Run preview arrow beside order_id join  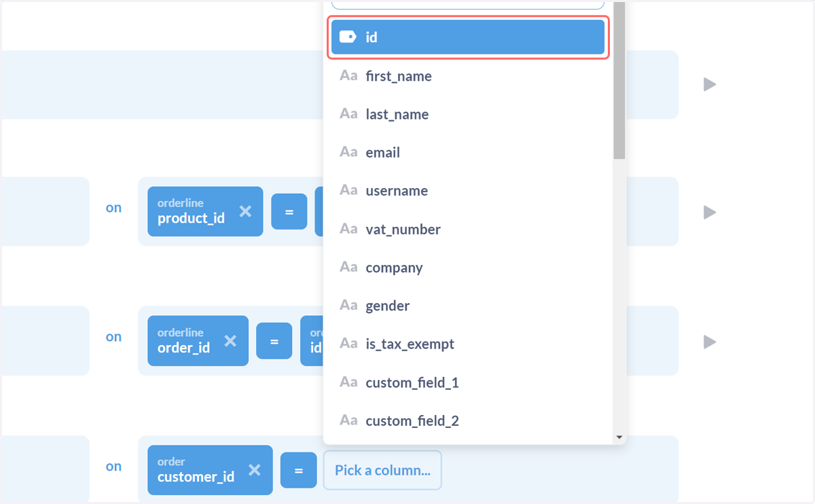(710, 341)
